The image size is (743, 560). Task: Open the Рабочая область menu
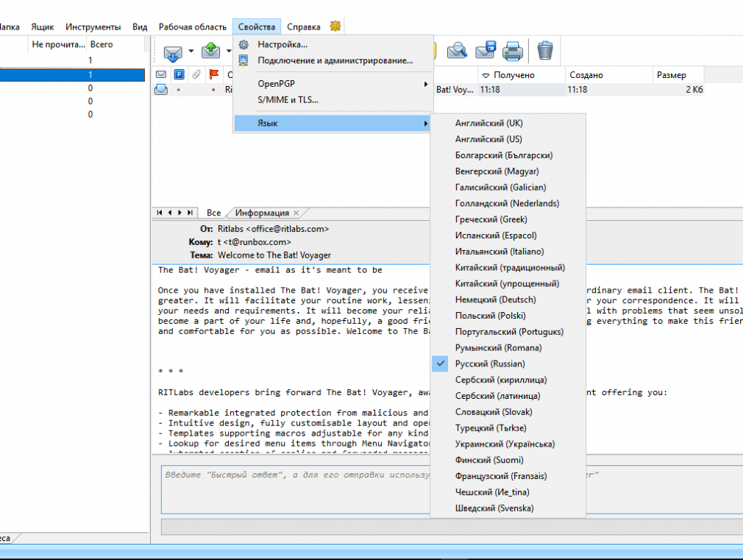(193, 27)
